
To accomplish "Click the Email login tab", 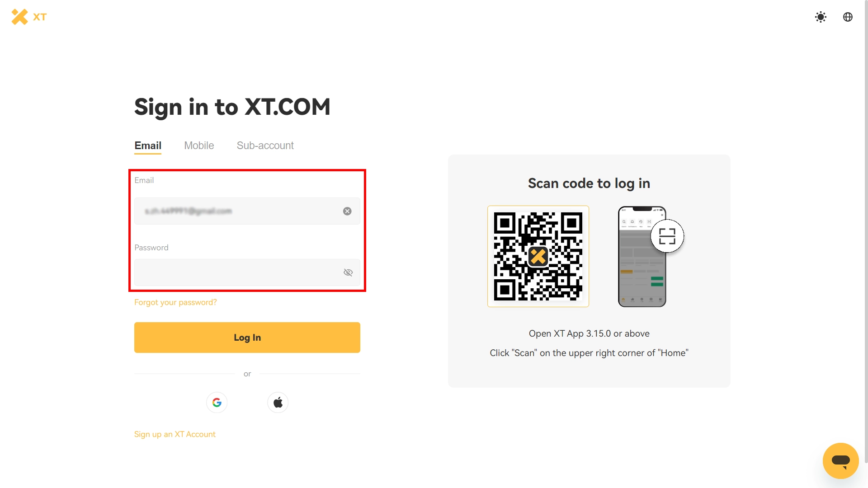I will (148, 145).
